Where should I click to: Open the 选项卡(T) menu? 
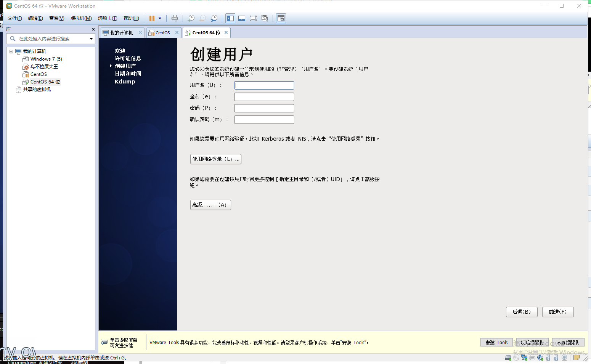pos(108,18)
